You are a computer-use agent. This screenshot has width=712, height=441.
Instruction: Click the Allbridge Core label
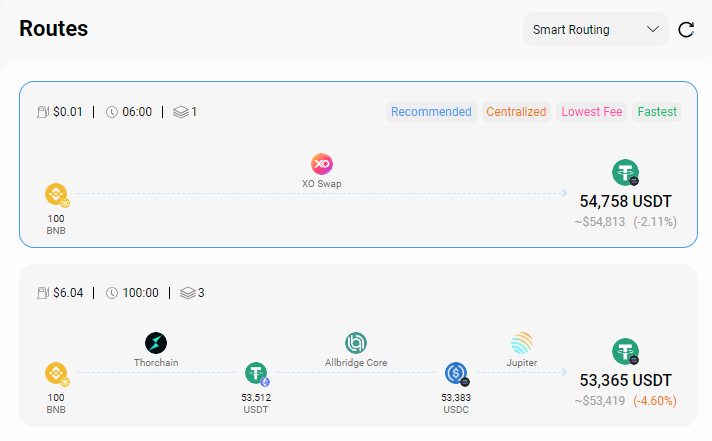click(356, 362)
